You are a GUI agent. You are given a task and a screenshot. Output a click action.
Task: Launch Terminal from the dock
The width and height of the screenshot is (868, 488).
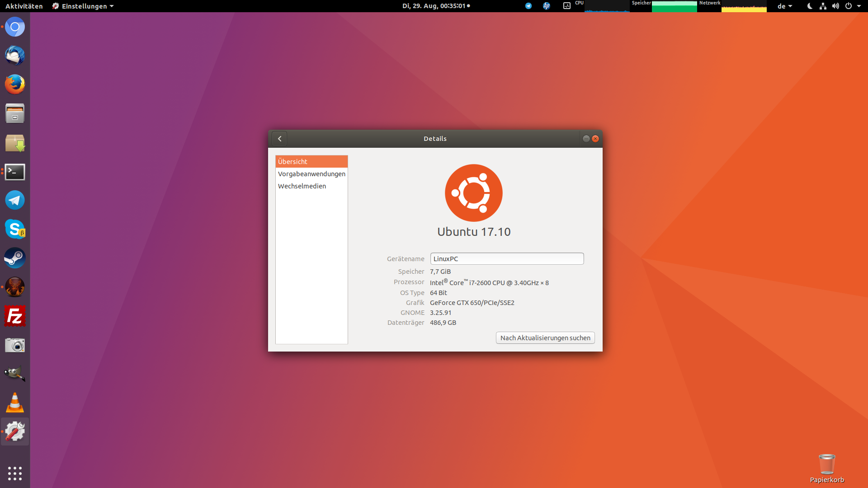click(15, 172)
